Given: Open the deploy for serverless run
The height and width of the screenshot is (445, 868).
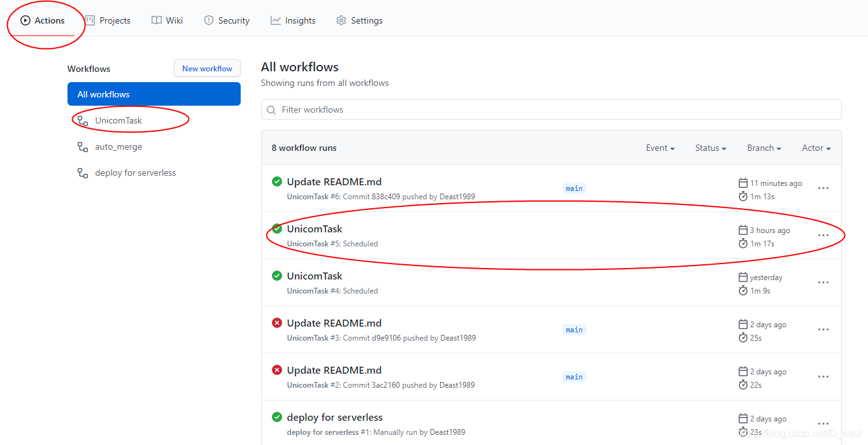Looking at the screenshot, I should pos(335,417).
